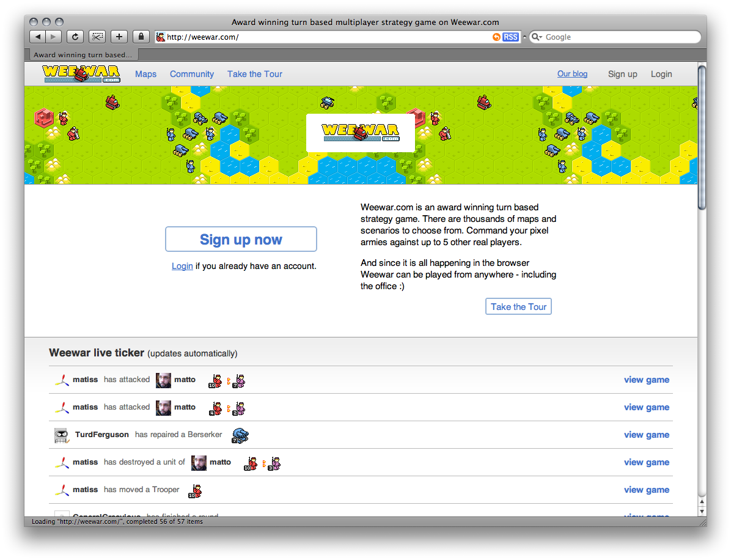731x560 pixels.
Task: Open the Google search magnifier dropdown
Action: (x=537, y=37)
